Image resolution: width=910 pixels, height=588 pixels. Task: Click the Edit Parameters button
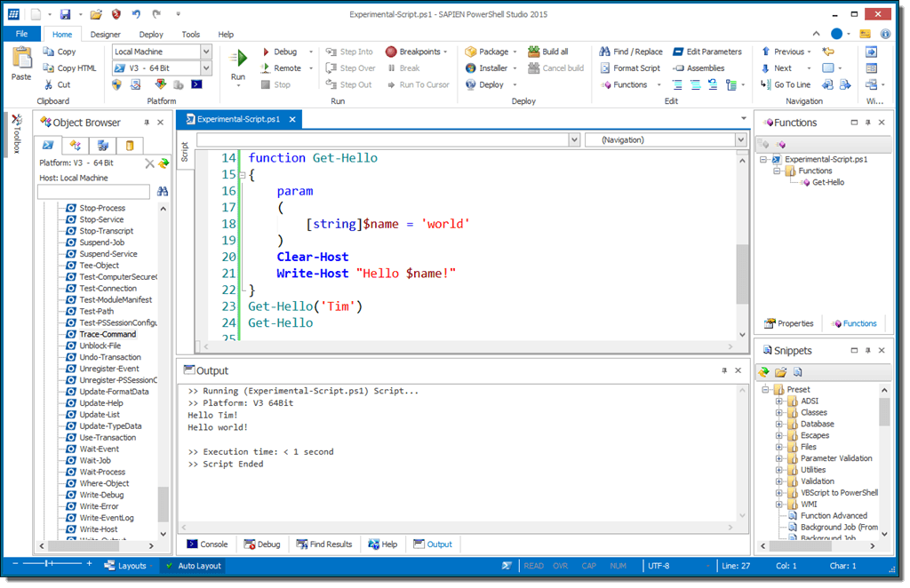[x=706, y=52]
